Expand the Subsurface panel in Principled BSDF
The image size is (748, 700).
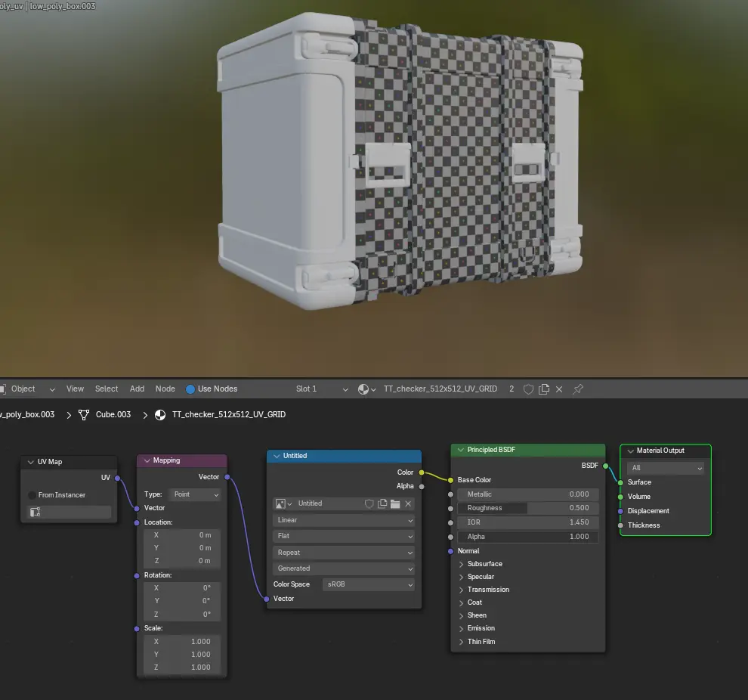pyautogui.click(x=462, y=564)
